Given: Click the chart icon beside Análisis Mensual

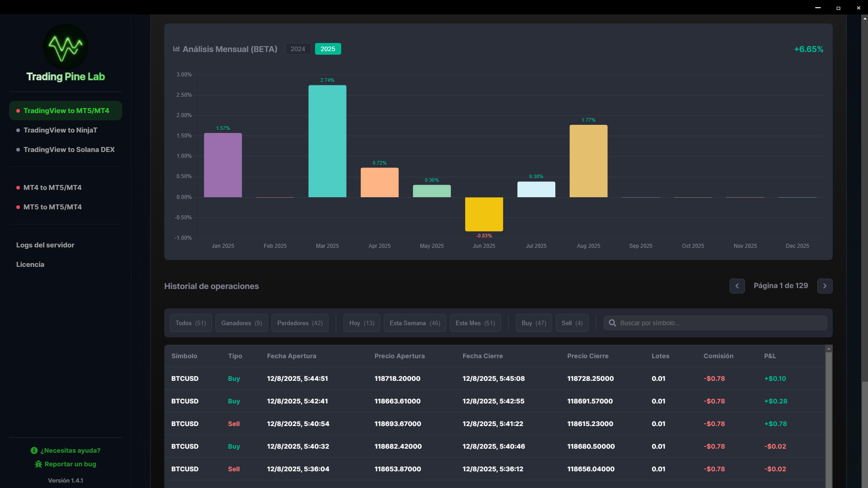Looking at the screenshot, I should click(176, 49).
